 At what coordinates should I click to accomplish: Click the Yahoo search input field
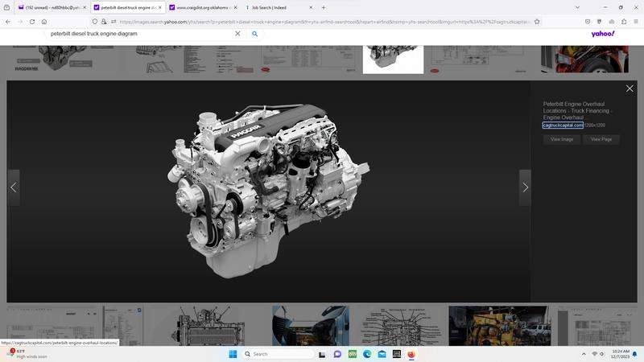[139, 34]
